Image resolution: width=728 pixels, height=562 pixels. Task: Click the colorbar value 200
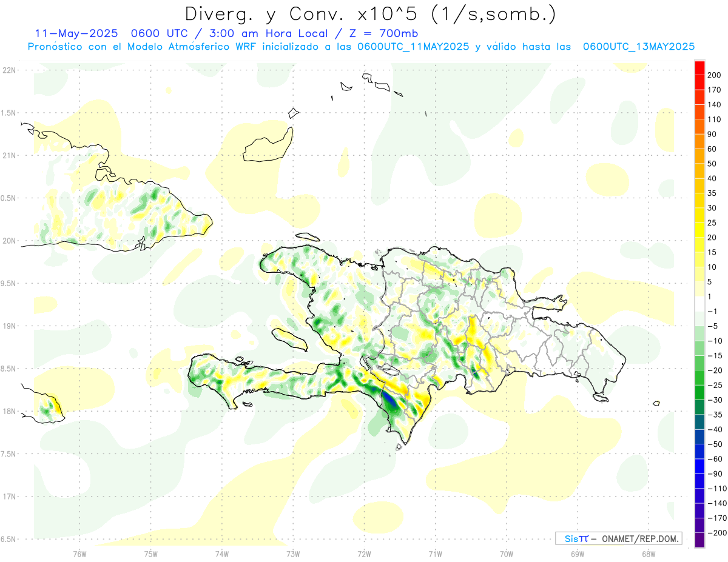pyautogui.click(x=715, y=75)
